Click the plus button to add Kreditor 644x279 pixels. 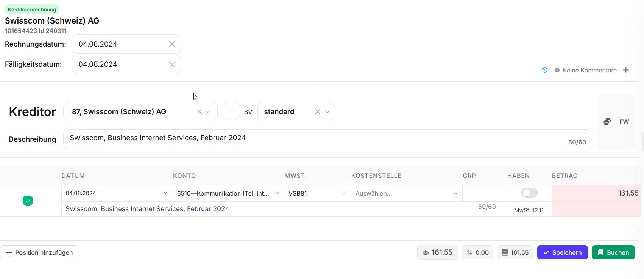(231, 111)
